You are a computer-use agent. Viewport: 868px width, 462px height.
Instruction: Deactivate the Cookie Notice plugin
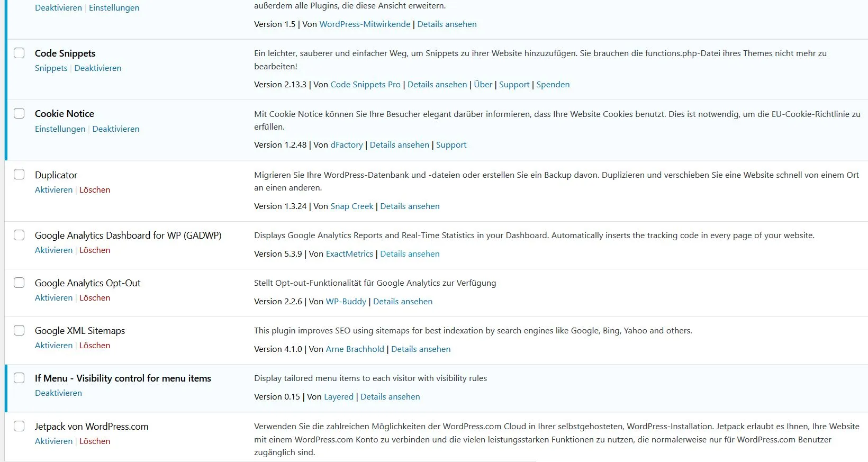[116, 129]
